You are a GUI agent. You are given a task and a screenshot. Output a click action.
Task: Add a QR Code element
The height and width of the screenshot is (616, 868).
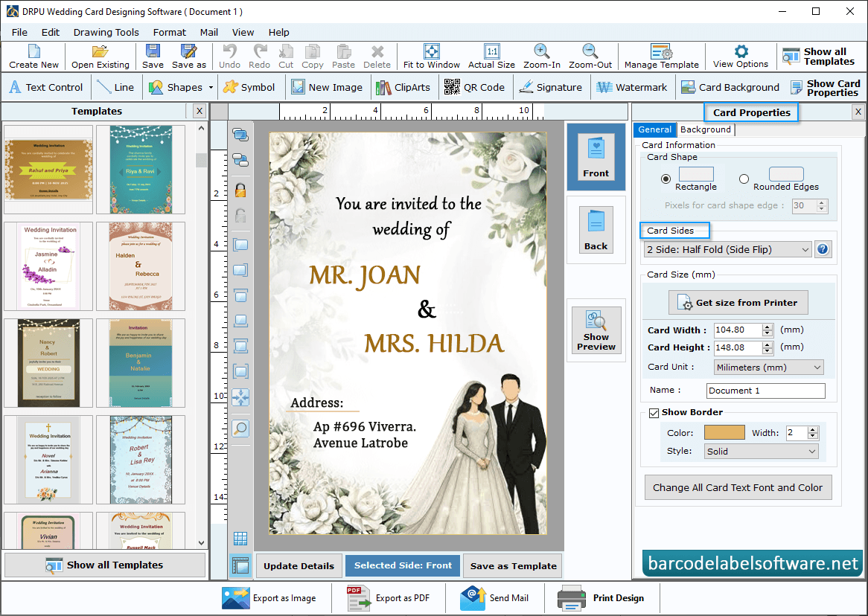[x=474, y=88]
